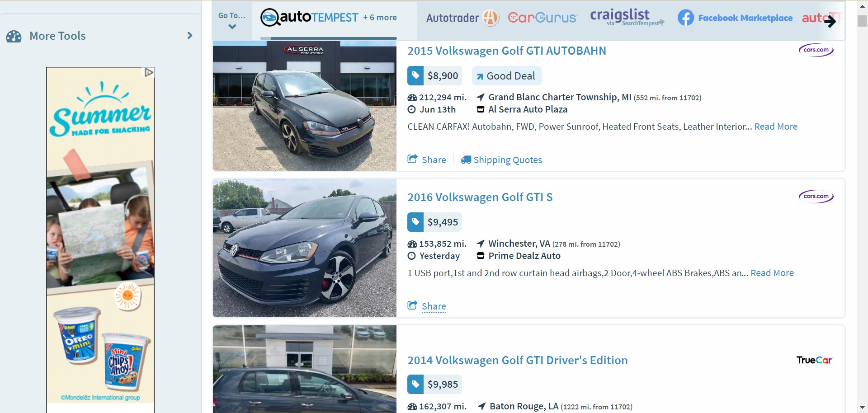Click the price tag icon beside $8,900
The height and width of the screenshot is (413, 868).
[x=415, y=75]
